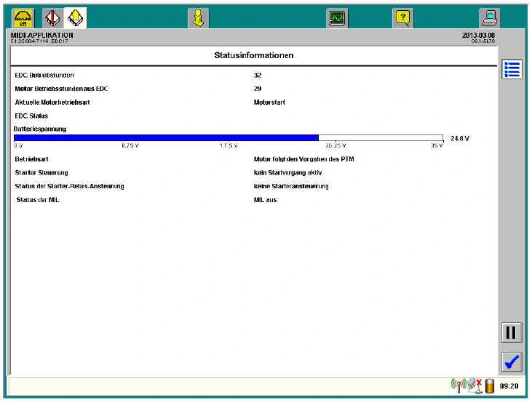Click the wireless antenna signal status icon
The width and height of the screenshot is (532, 402).
pyautogui.click(x=457, y=386)
